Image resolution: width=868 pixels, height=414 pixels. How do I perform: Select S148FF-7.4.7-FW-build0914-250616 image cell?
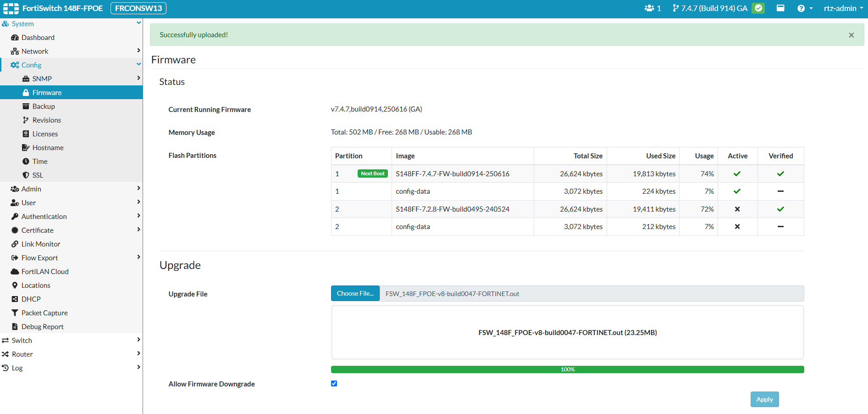point(463,173)
